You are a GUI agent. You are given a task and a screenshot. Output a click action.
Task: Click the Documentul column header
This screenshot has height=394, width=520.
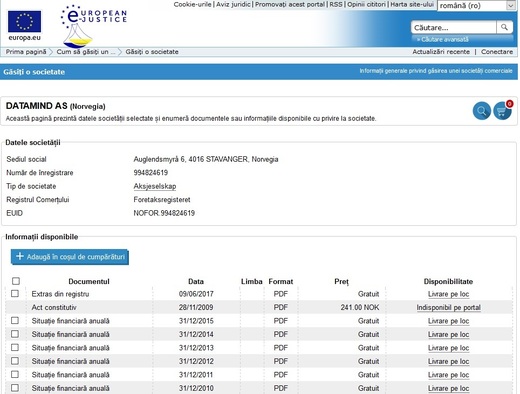(89, 281)
